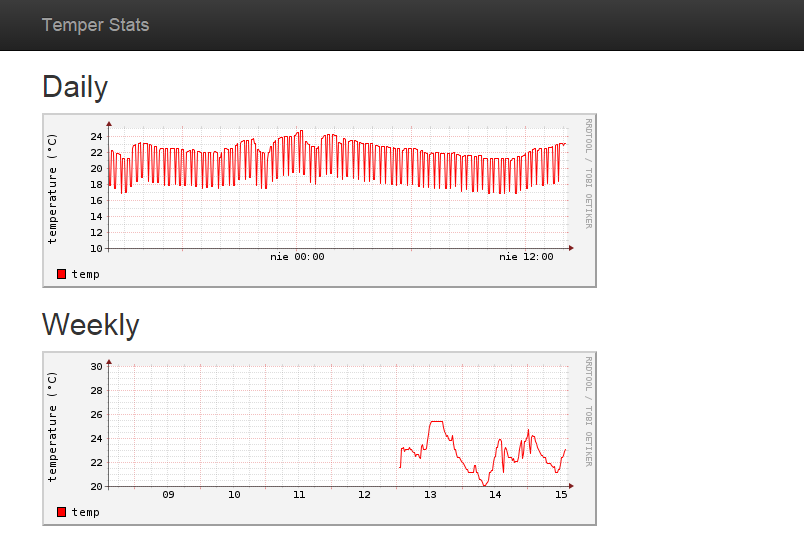The width and height of the screenshot is (804, 540).
Task: Click the Weekly graph's temperature (°C) axis title
Action: click(x=52, y=426)
